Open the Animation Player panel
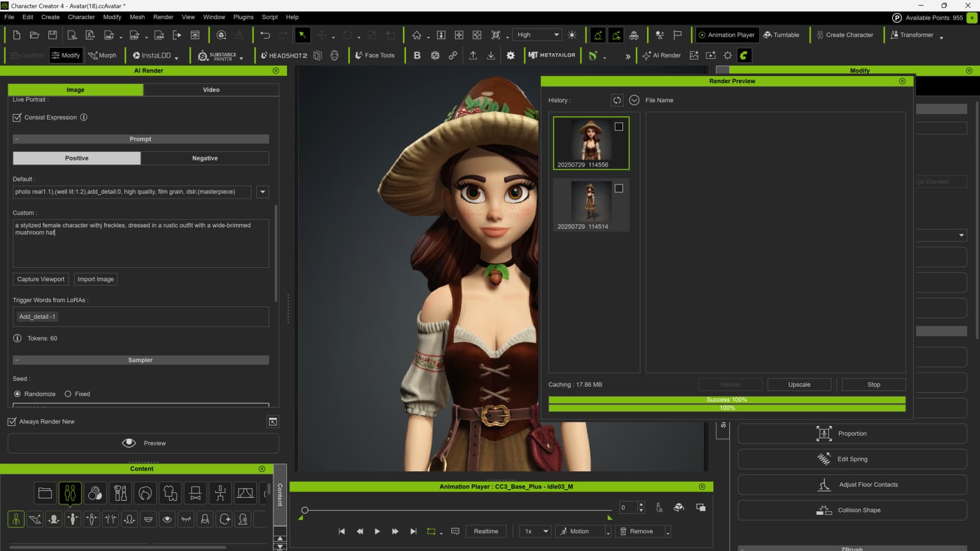Screen dimensions: 980x551 (726, 35)
